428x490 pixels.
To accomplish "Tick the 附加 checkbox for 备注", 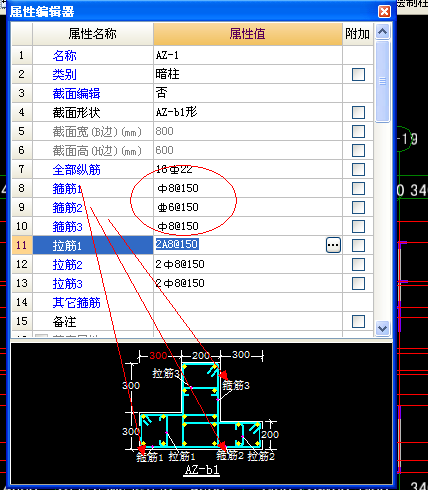I will click(358, 321).
